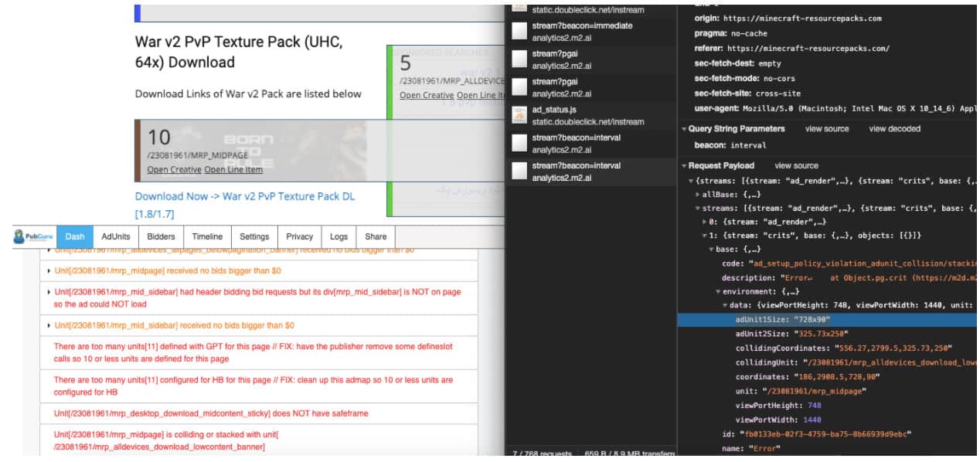
Task: Click the referer header row
Action: click(x=828, y=48)
